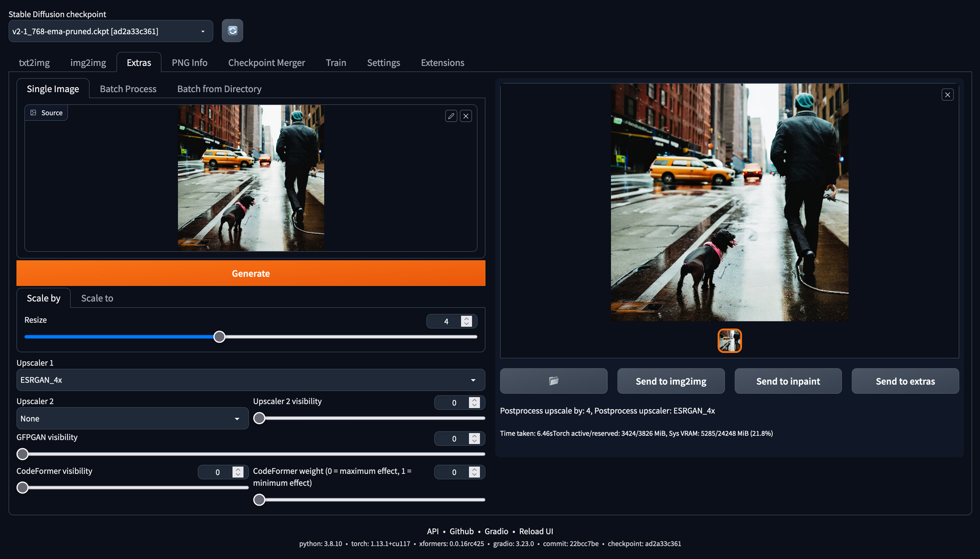Open the output folder icon button

pos(554,381)
